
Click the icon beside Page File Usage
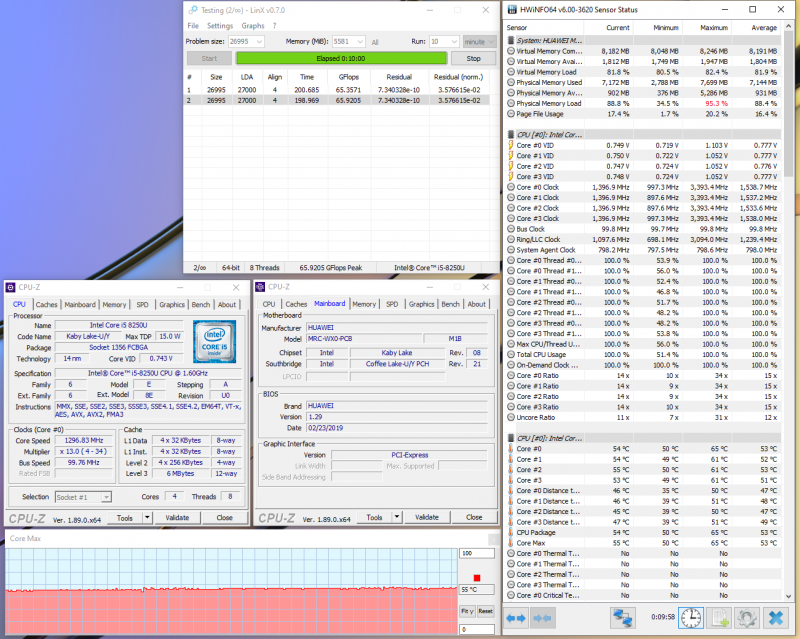tap(511, 114)
